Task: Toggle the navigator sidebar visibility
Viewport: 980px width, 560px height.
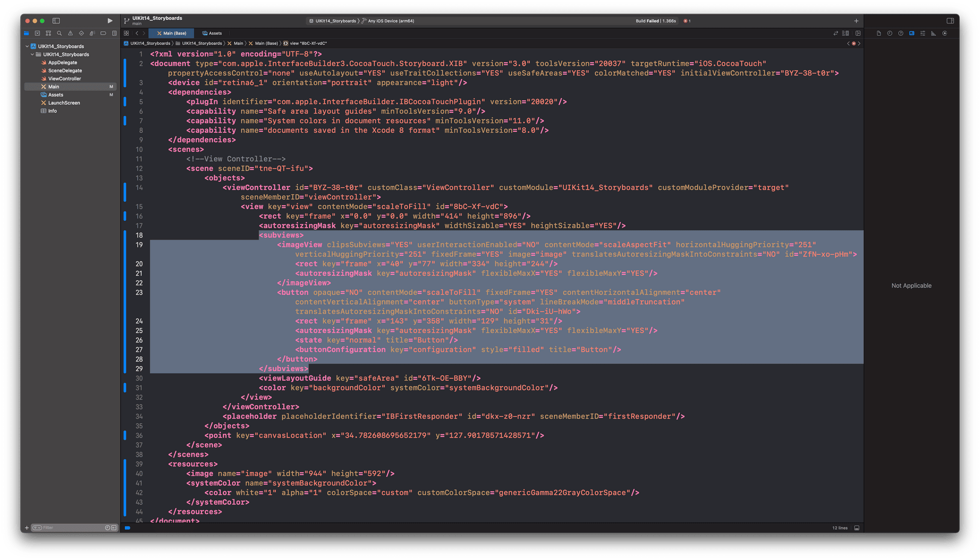Action: (56, 21)
